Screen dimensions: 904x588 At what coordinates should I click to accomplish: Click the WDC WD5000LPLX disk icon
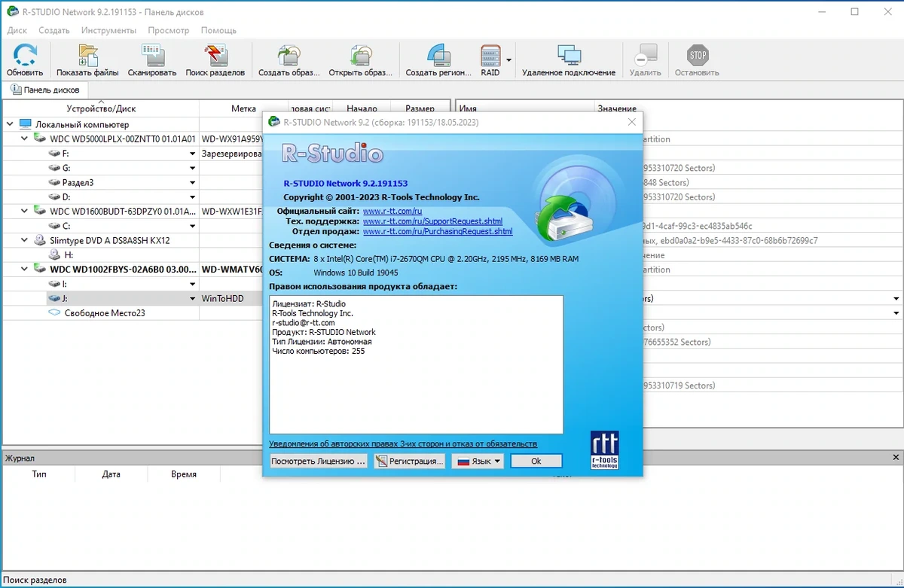point(40,139)
